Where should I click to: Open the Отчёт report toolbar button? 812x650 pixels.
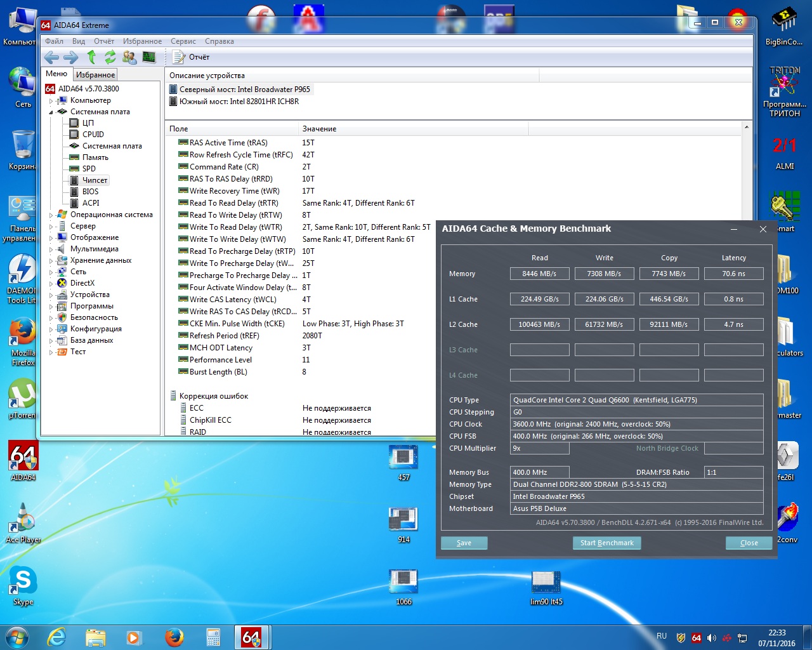tap(192, 57)
